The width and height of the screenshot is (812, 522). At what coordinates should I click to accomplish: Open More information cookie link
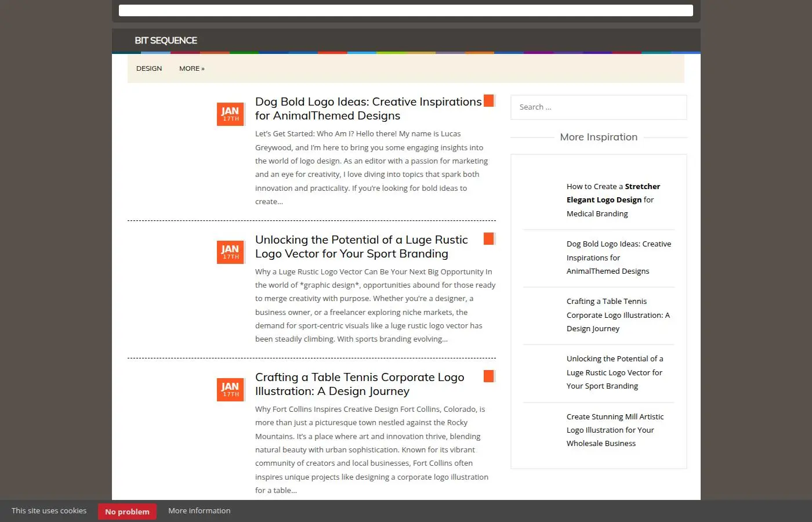tap(200, 511)
